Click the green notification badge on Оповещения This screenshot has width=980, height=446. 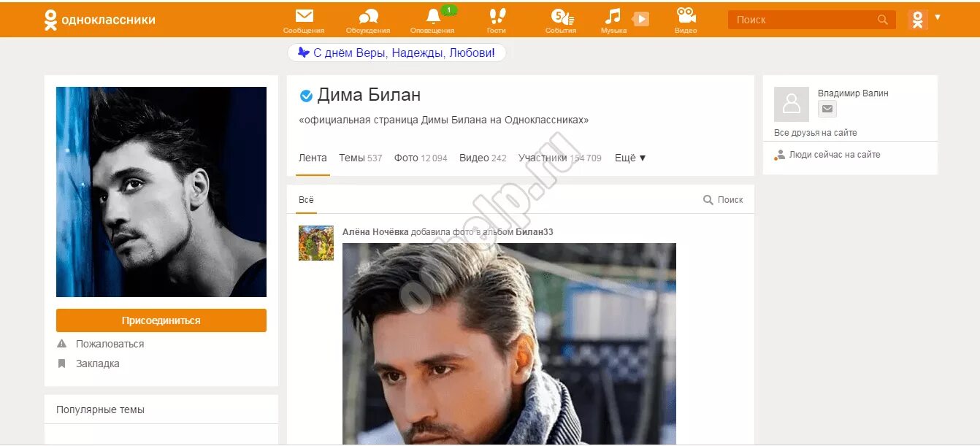[448, 10]
